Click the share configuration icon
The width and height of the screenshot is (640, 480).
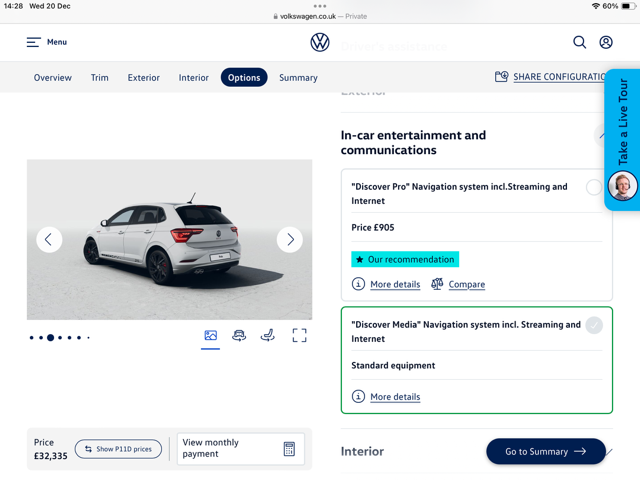[502, 77]
